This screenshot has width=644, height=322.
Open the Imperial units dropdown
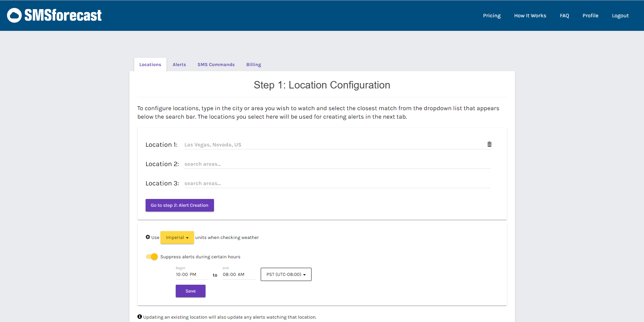(x=177, y=237)
